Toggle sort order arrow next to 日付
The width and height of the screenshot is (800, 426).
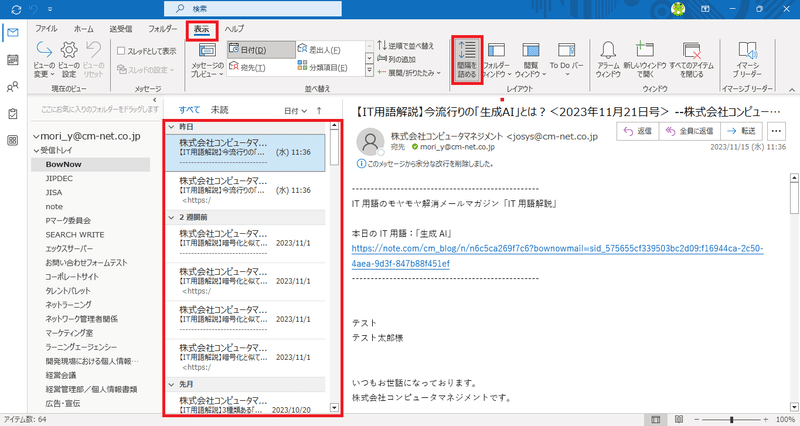(319, 111)
